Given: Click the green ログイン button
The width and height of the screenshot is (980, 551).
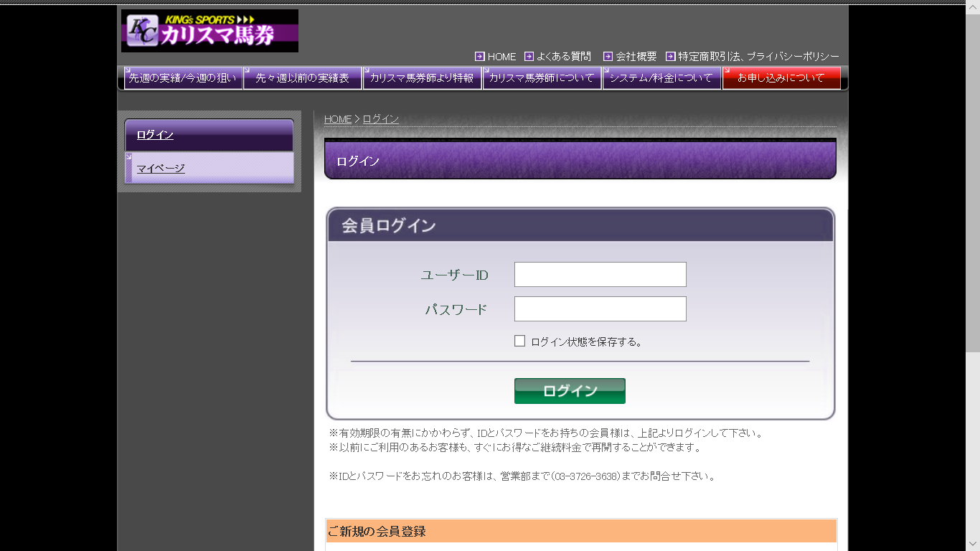Looking at the screenshot, I should click(570, 391).
